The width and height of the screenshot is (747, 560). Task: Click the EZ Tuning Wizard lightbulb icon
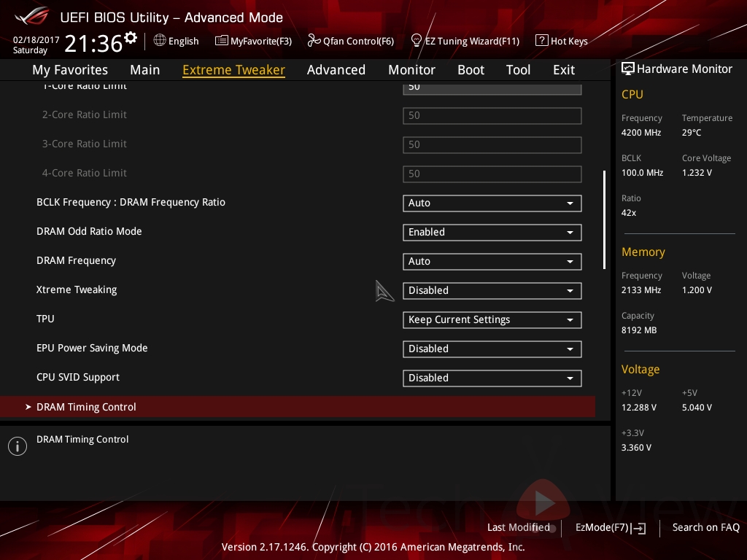click(x=417, y=41)
